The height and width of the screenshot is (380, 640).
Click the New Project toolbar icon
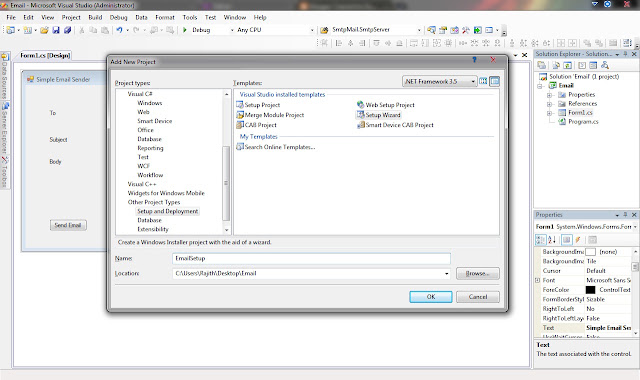11,30
